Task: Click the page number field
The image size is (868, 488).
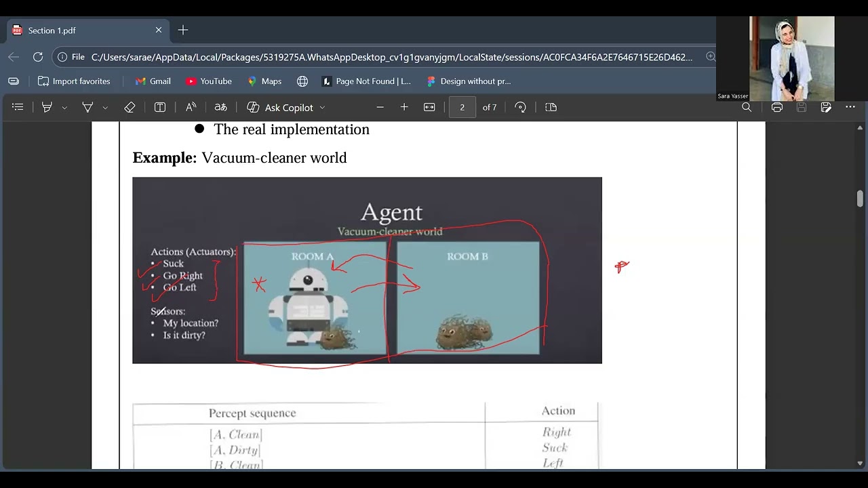Action: 462,107
